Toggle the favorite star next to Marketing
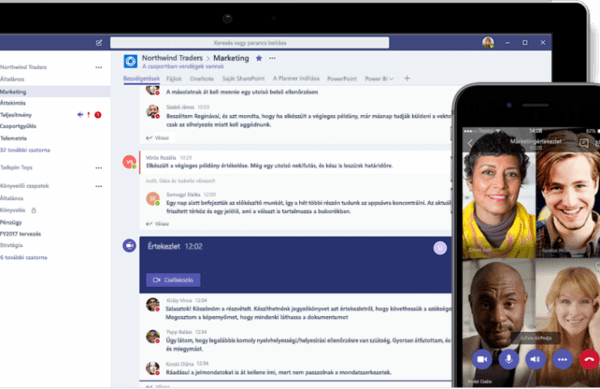This screenshot has height=389, width=600. 259,58
